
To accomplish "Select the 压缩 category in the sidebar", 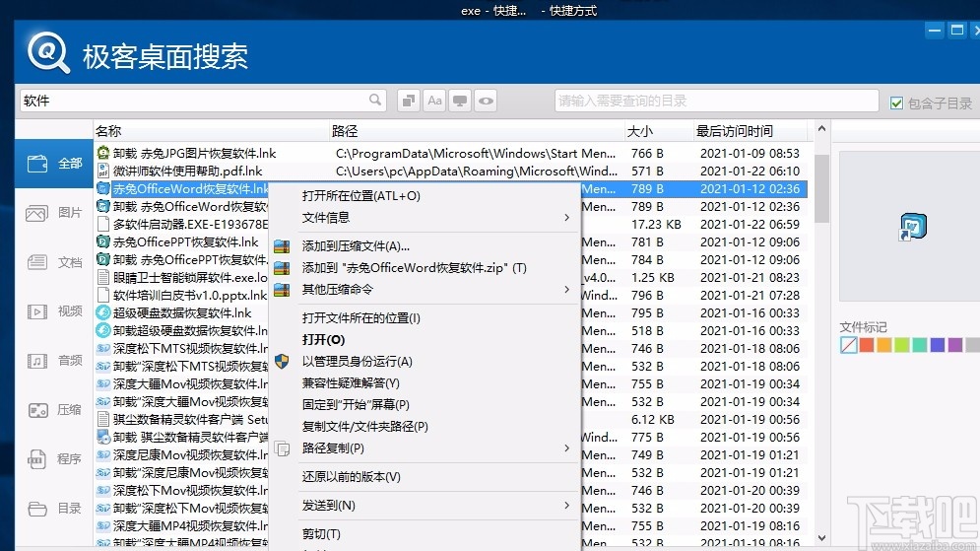I will point(54,410).
